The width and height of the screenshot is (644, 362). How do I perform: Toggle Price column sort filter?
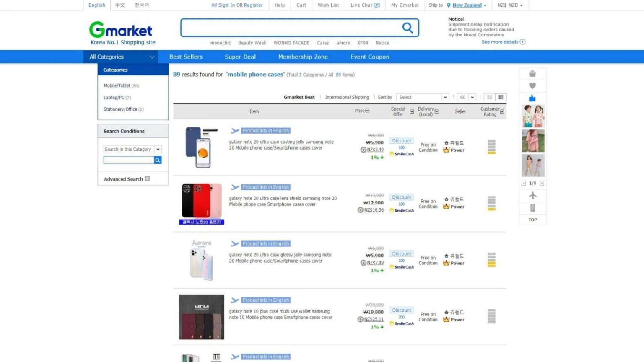click(x=367, y=110)
